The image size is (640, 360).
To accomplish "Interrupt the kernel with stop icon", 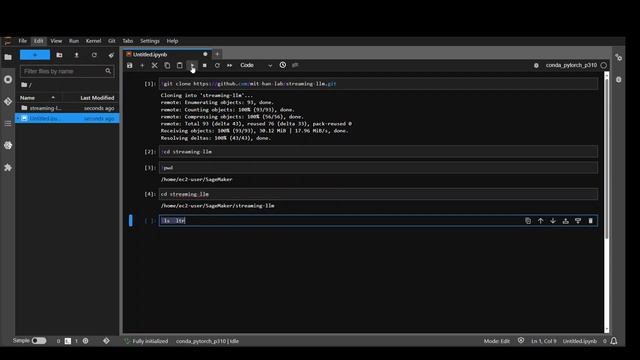I will click(204, 65).
